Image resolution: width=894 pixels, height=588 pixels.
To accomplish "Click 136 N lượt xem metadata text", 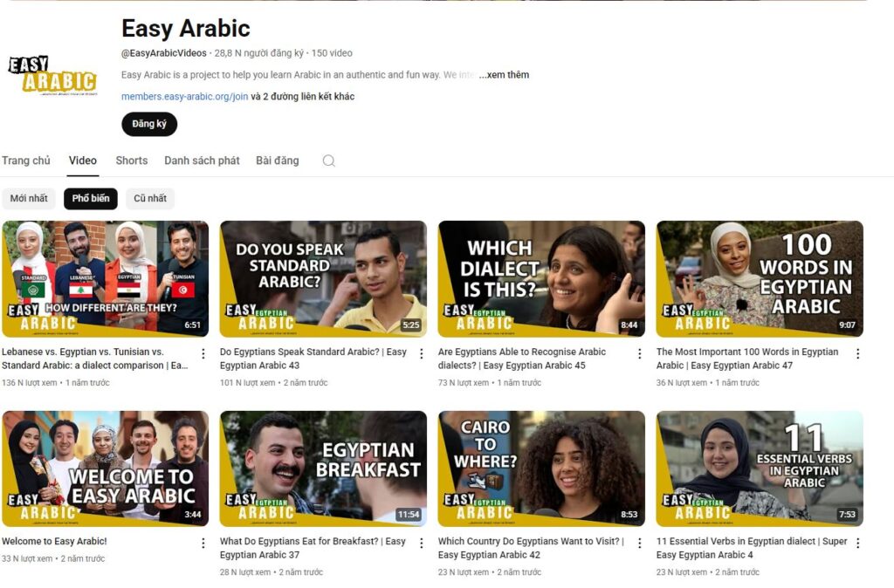I will point(29,383).
